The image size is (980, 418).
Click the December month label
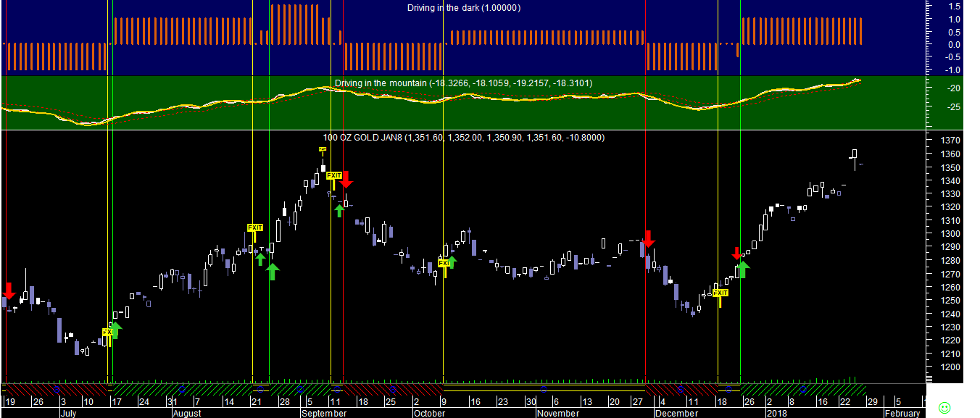676,414
